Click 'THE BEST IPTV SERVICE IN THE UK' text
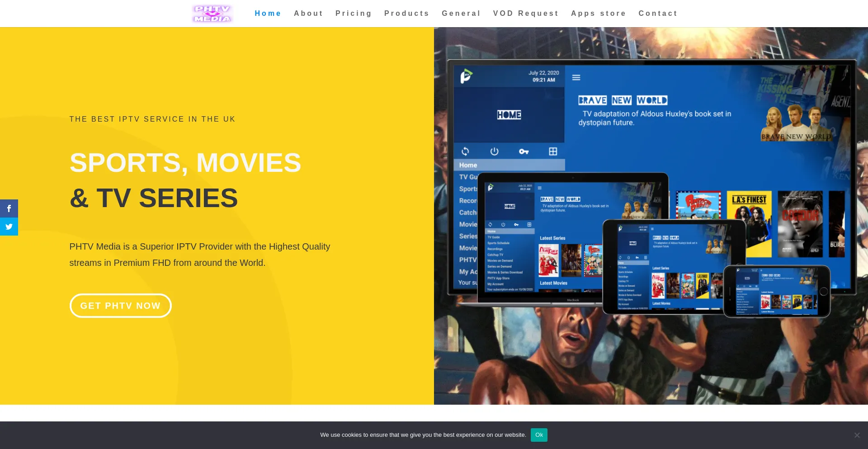This screenshot has width=868, height=449. click(152, 119)
